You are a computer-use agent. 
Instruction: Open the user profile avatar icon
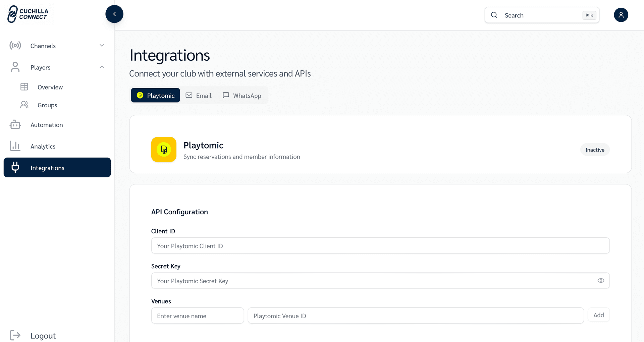621,15
